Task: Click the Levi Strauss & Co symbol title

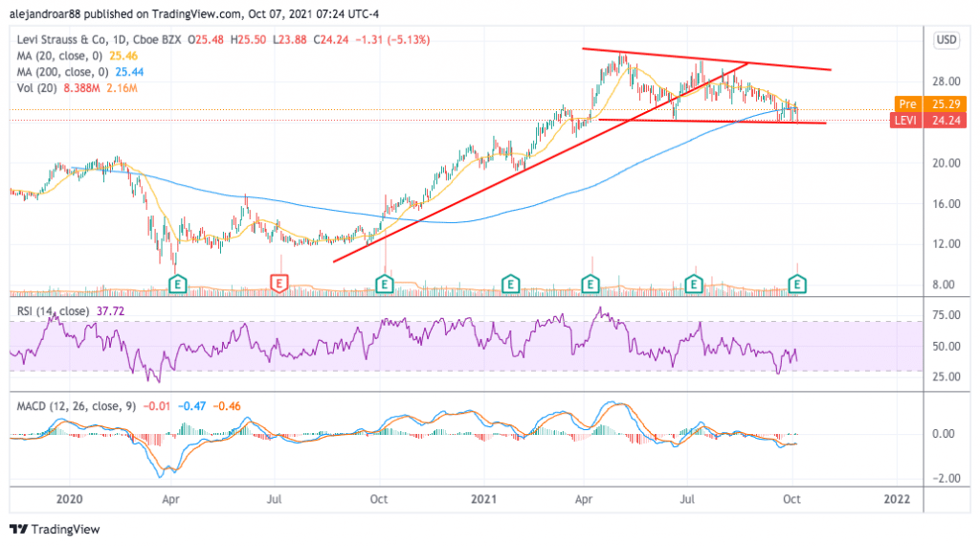Action: [99, 39]
